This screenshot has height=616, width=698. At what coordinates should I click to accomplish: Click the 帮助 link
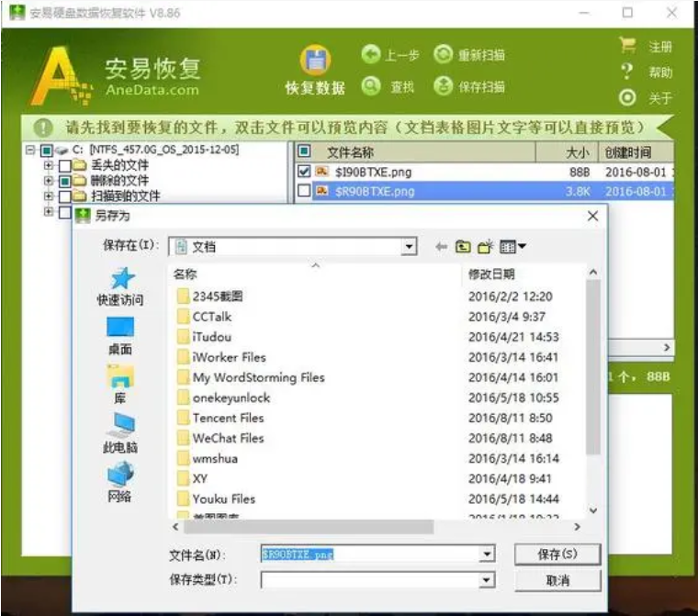[x=660, y=72]
